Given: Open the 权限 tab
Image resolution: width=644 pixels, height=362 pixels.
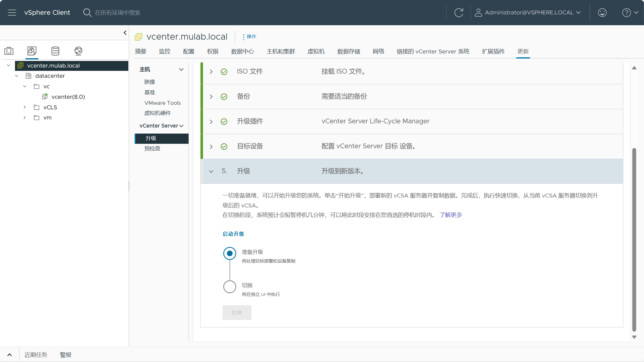Looking at the screenshot, I should 213,51.
